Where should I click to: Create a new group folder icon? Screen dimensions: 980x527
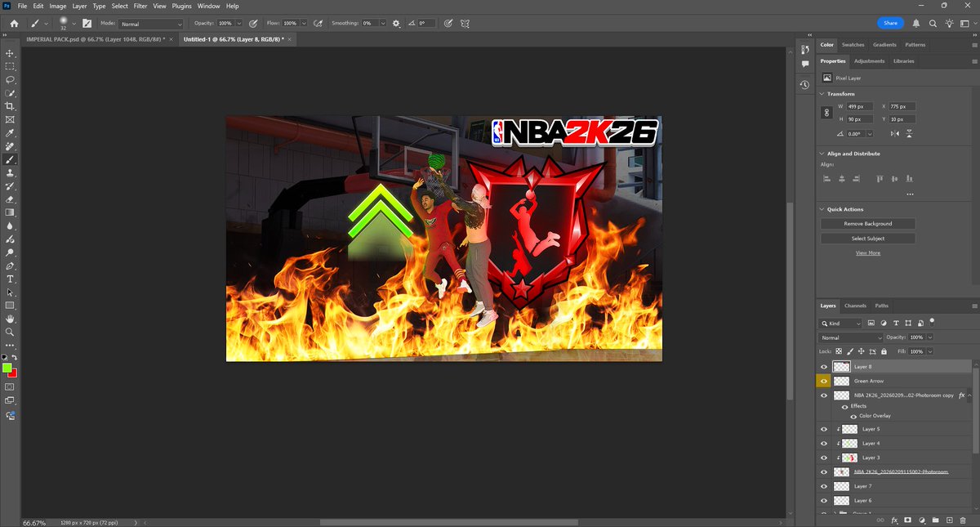click(935, 520)
